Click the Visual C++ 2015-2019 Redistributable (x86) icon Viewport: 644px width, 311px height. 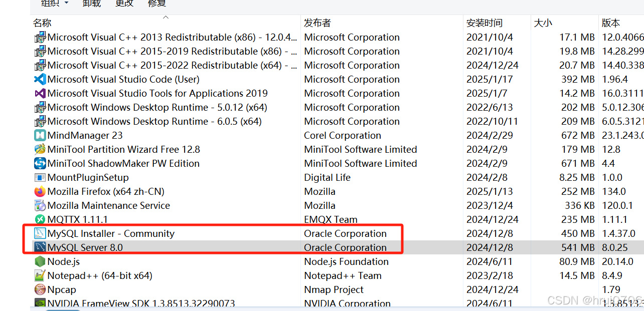40,51
